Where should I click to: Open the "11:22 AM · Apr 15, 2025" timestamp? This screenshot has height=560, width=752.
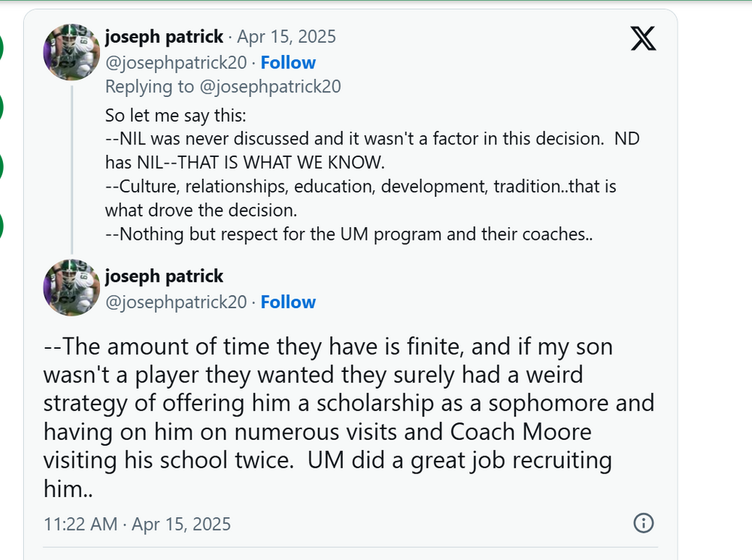[137, 524]
